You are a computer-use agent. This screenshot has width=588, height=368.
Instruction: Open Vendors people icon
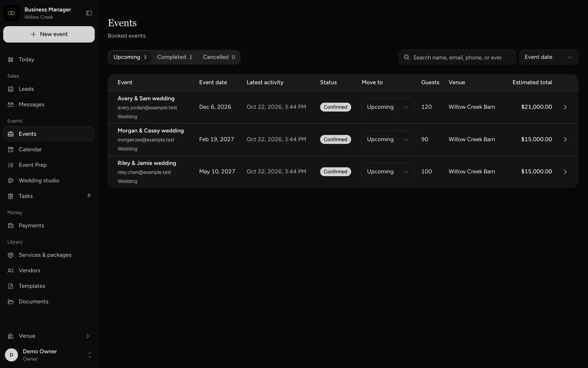[x=11, y=271]
